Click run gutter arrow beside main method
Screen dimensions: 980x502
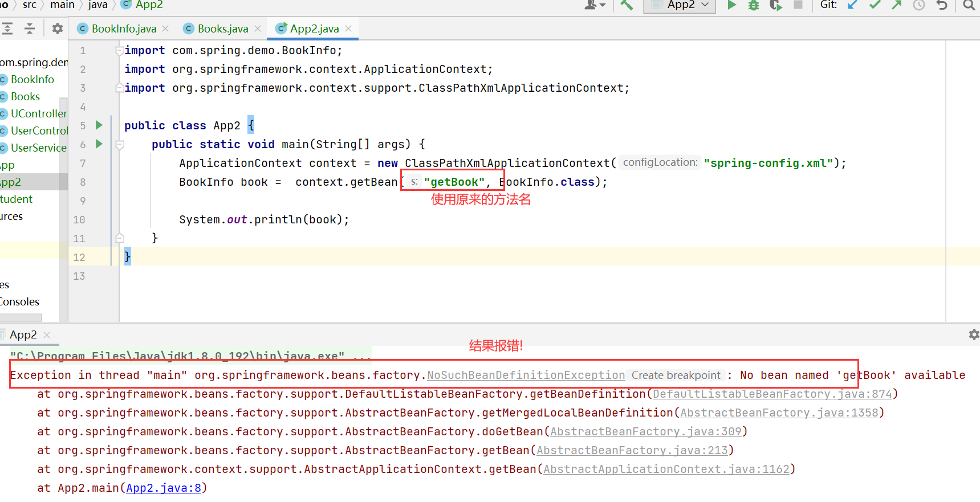[99, 144]
